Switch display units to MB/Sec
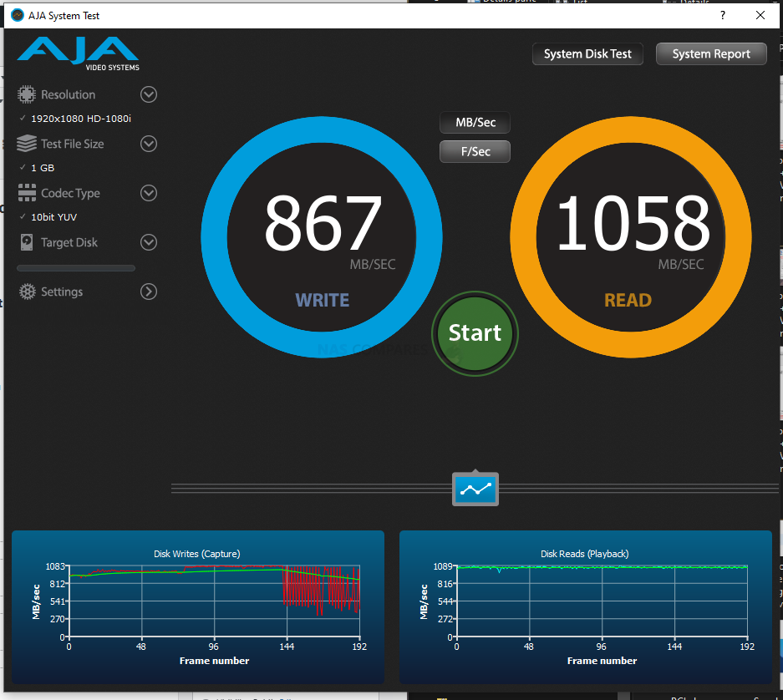The image size is (783, 700). 475,122
